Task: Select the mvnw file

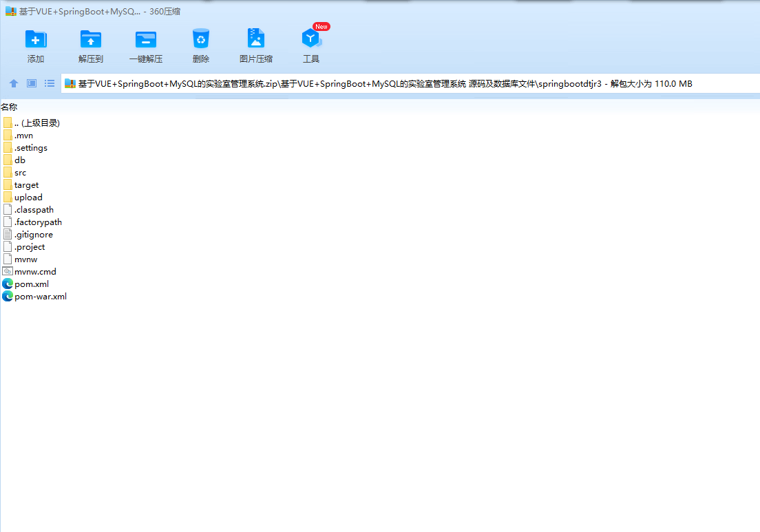Action: click(x=20, y=259)
